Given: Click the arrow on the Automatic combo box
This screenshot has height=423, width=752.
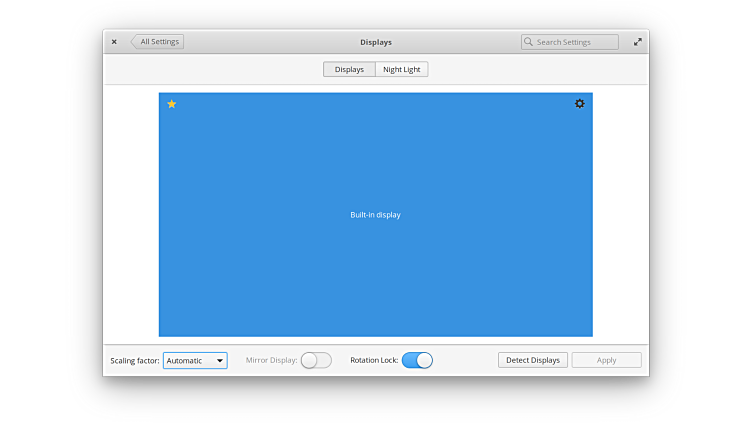Looking at the screenshot, I should [x=220, y=360].
